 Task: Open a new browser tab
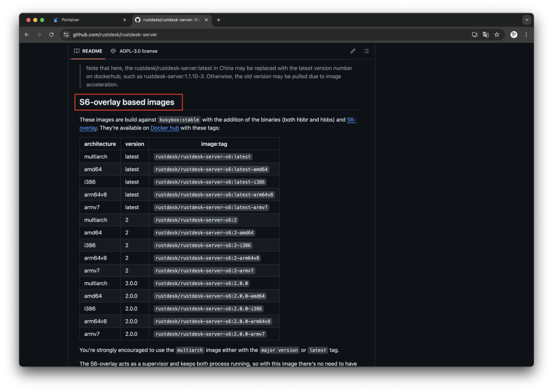click(219, 20)
